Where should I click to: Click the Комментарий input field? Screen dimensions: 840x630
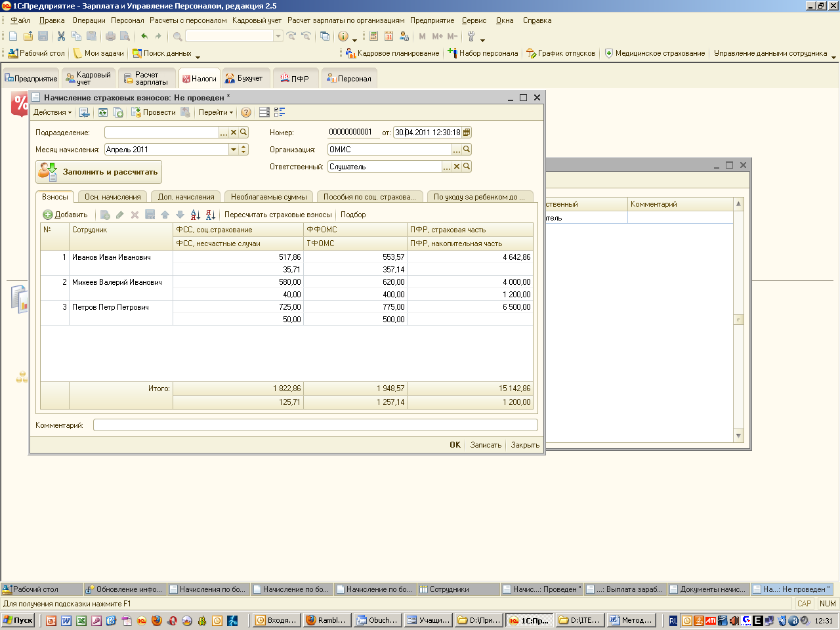[x=316, y=425]
